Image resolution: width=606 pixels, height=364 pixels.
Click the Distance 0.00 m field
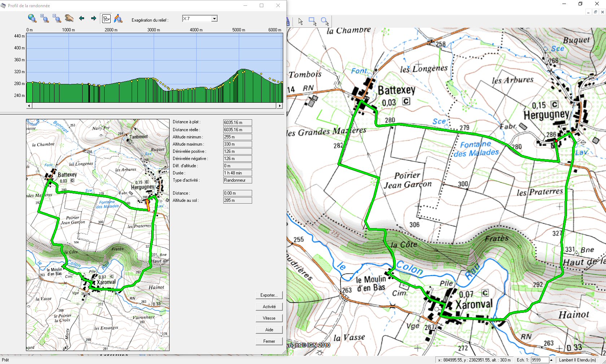(237, 193)
